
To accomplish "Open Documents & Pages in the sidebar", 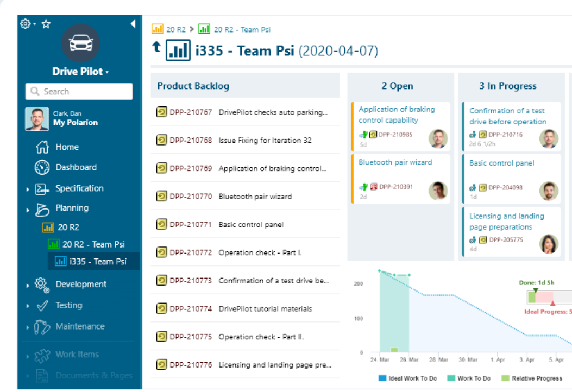I will pyautogui.click(x=94, y=375).
